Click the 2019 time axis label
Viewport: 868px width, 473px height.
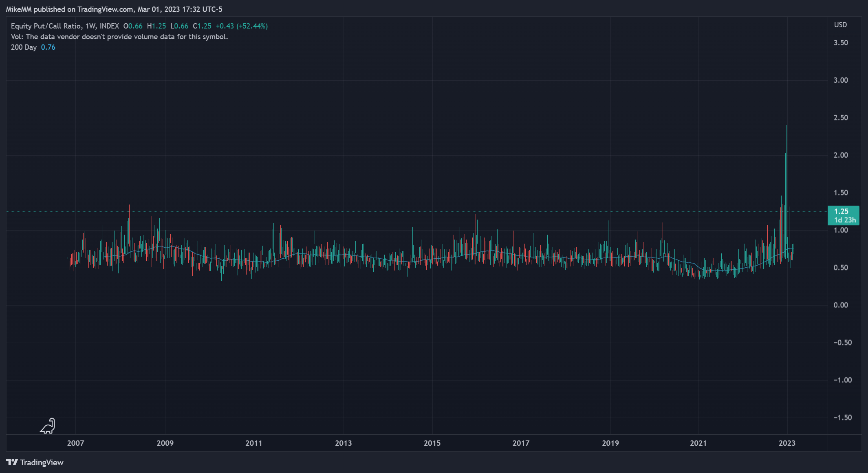610,443
